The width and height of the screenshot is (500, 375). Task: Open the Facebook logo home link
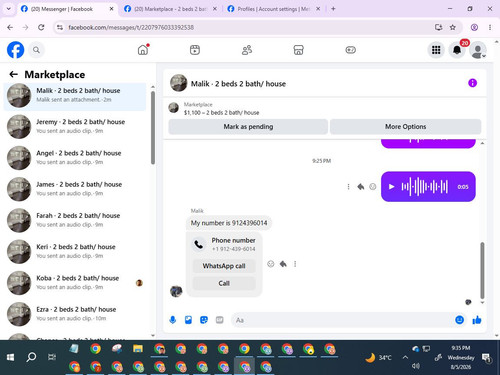pyautogui.click(x=16, y=50)
